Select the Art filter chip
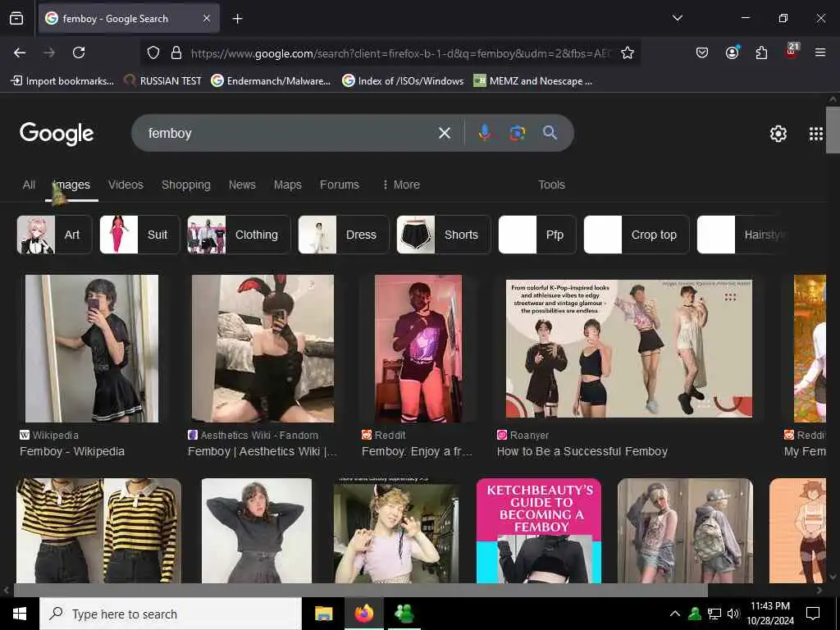Screen dimensions: 840x630 pos(55,235)
